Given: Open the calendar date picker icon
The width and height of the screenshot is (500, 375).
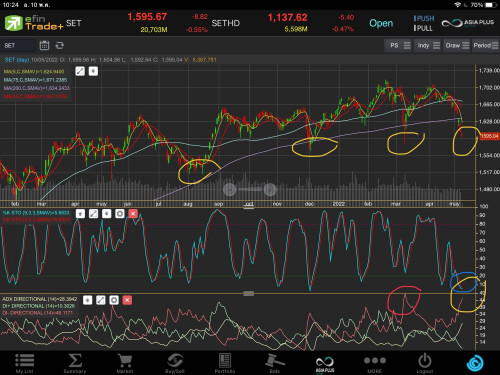Looking at the screenshot, I should [x=44, y=45].
